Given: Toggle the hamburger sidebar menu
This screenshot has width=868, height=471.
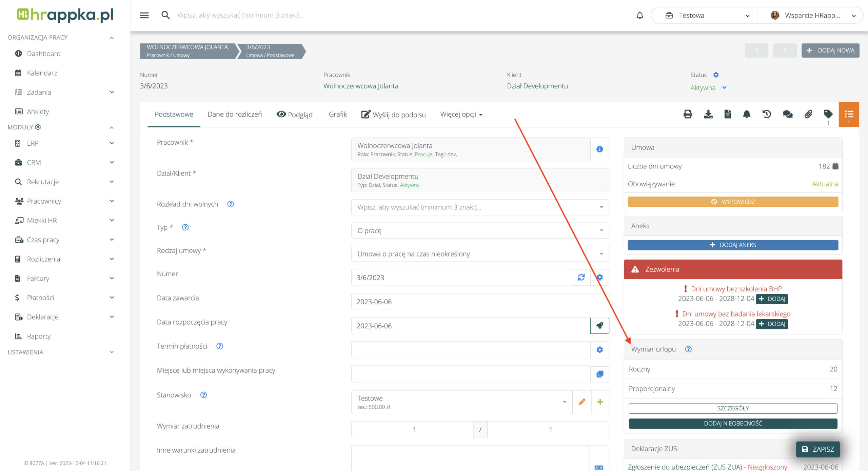Looking at the screenshot, I should click(x=144, y=15).
